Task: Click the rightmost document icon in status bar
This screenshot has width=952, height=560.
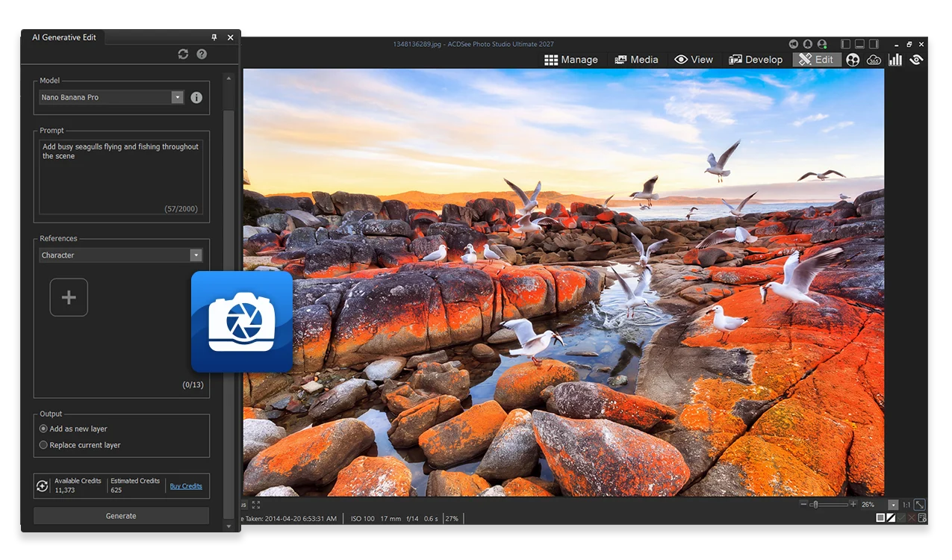Action: [x=922, y=517]
